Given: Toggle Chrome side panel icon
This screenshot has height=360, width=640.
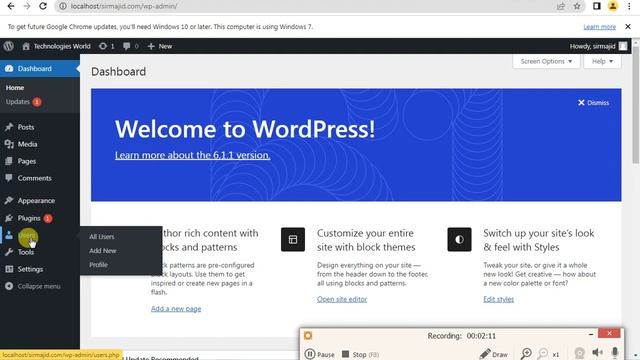Looking at the screenshot, I should click(597, 6).
